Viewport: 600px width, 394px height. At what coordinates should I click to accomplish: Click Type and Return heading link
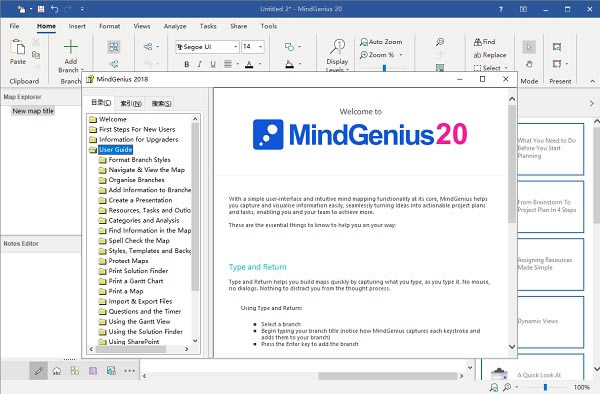tap(258, 267)
